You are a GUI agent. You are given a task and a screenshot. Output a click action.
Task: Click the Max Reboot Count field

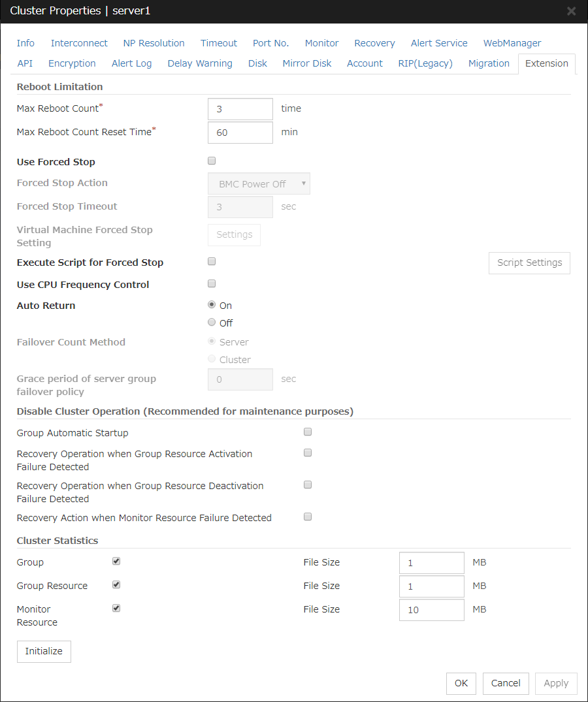240,109
